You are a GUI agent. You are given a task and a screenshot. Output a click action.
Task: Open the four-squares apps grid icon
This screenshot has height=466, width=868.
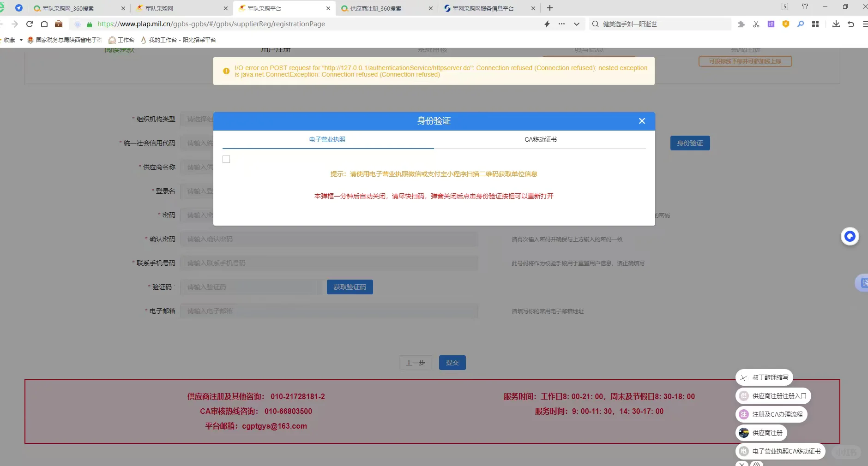pos(815,24)
